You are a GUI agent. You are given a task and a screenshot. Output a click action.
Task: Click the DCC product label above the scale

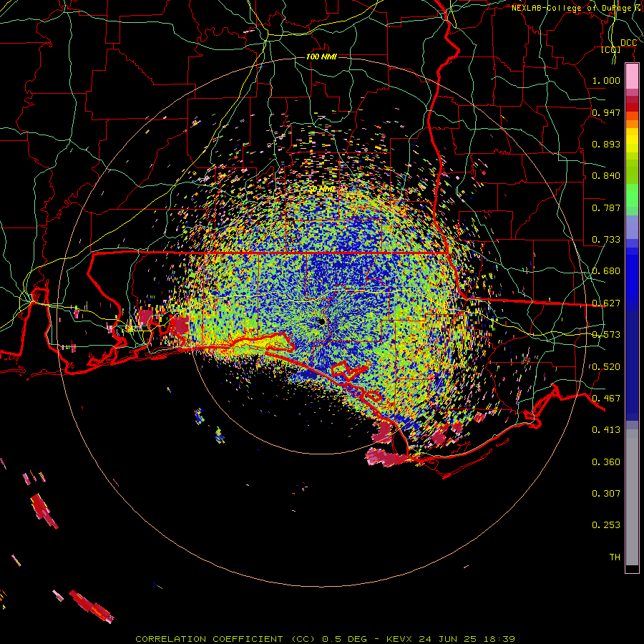click(x=628, y=43)
